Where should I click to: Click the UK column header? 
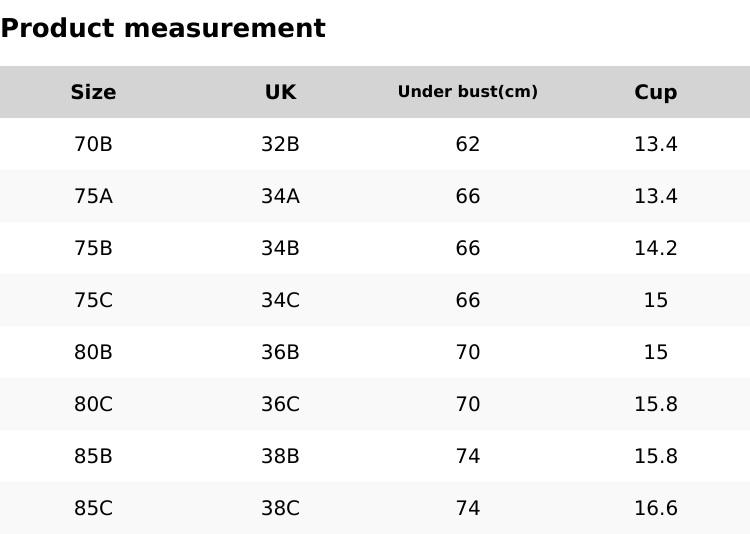(280, 92)
